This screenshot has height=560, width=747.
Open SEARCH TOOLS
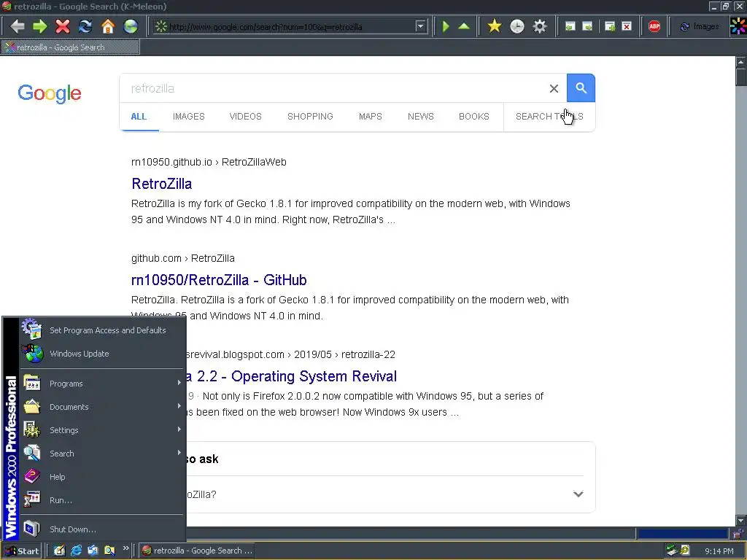click(549, 117)
